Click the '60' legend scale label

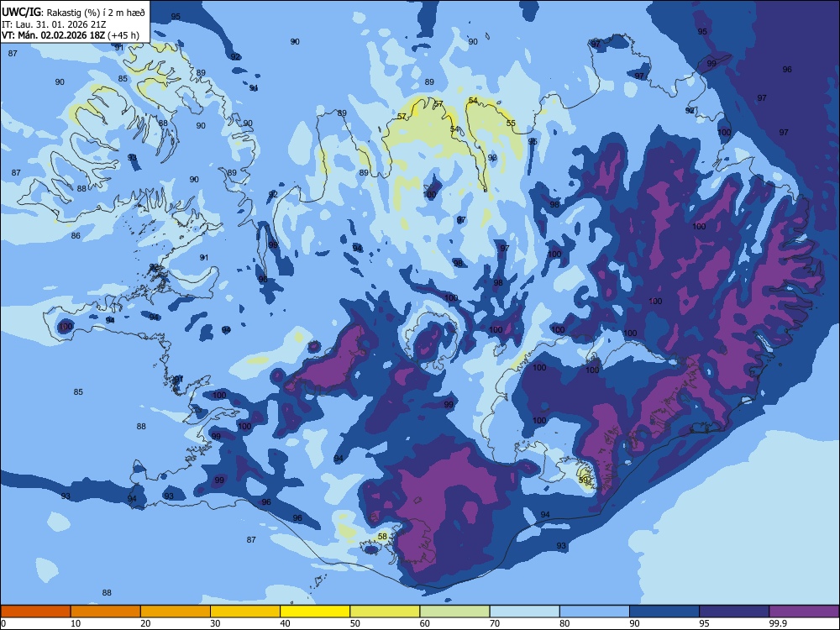click(425, 623)
